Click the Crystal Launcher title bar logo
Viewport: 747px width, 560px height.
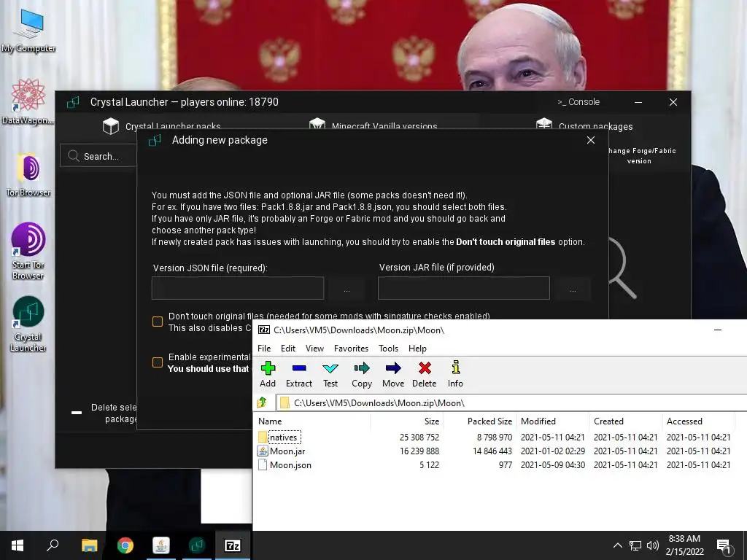73,102
